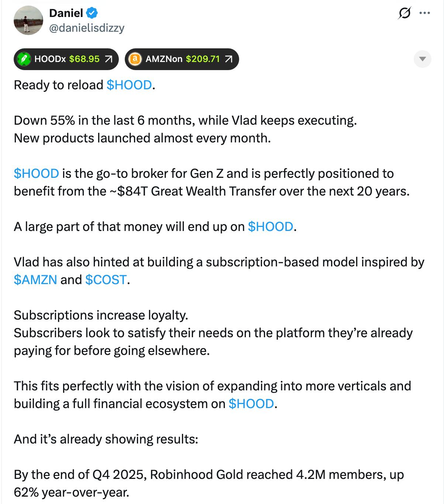Expand the round dropdown arrow beside tickers
Screen dimensions: 444x504
(x=422, y=59)
